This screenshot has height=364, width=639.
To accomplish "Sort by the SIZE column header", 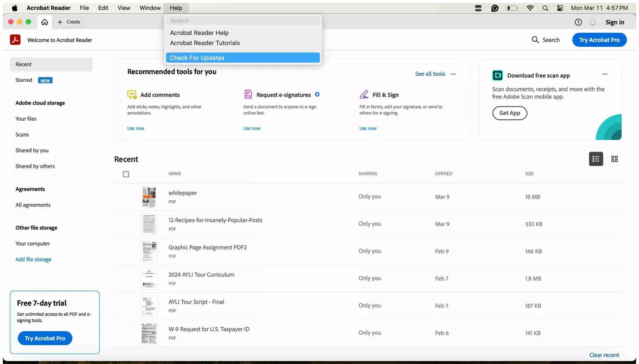I will [530, 174].
